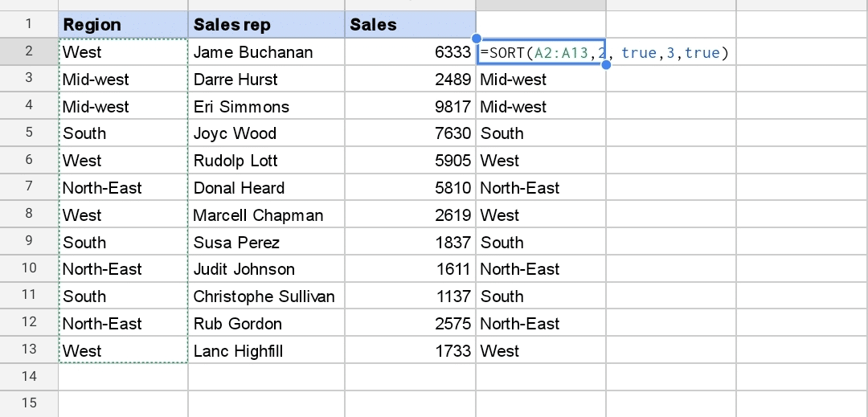Select the Lanc Highfill cell
868x417 pixels.
click(x=266, y=351)
